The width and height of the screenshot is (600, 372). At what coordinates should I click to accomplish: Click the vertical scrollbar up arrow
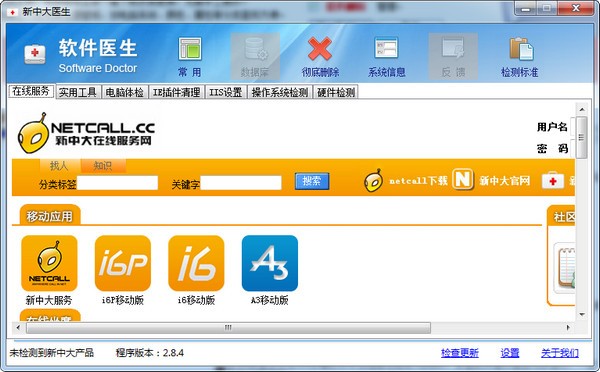pyautogui.click(x=582, y=109)
